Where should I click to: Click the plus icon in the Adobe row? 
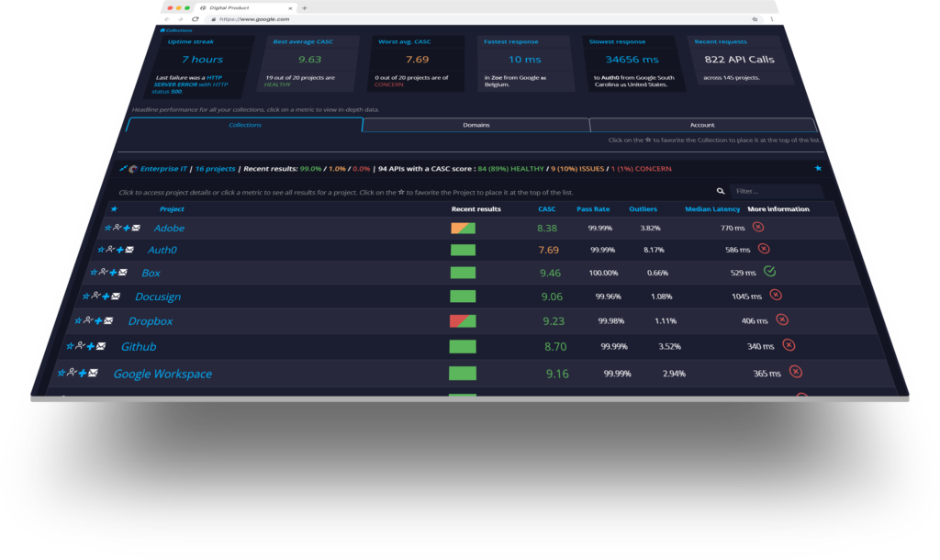click(x=127, y=228)
